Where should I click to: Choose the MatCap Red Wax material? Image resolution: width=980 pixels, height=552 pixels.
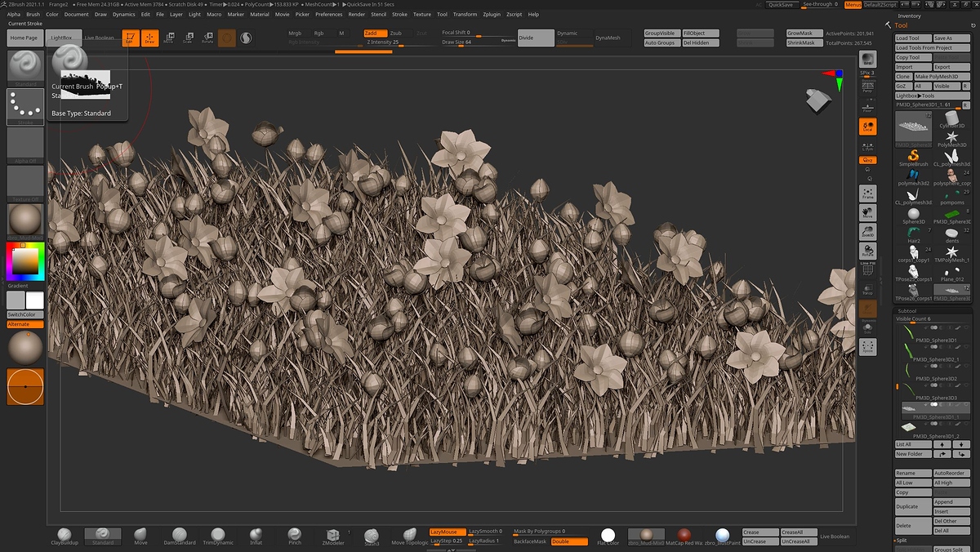(x=685, y=536)
